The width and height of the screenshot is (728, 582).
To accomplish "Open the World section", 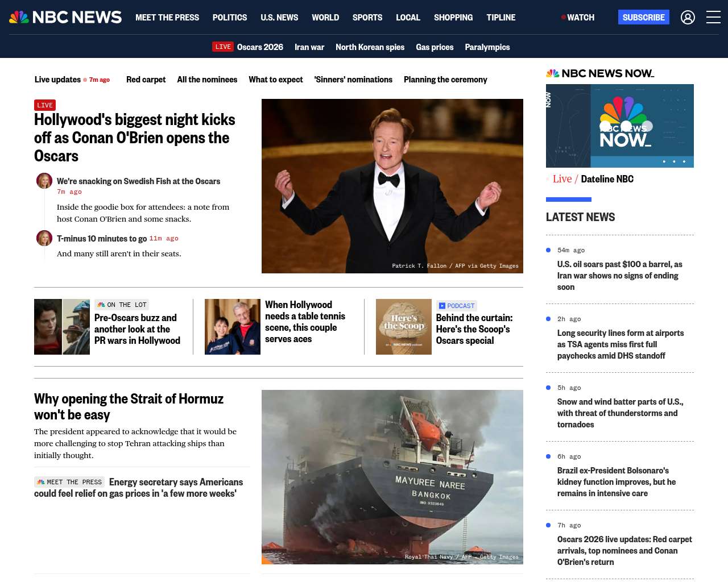I will (x=325, y=17).
